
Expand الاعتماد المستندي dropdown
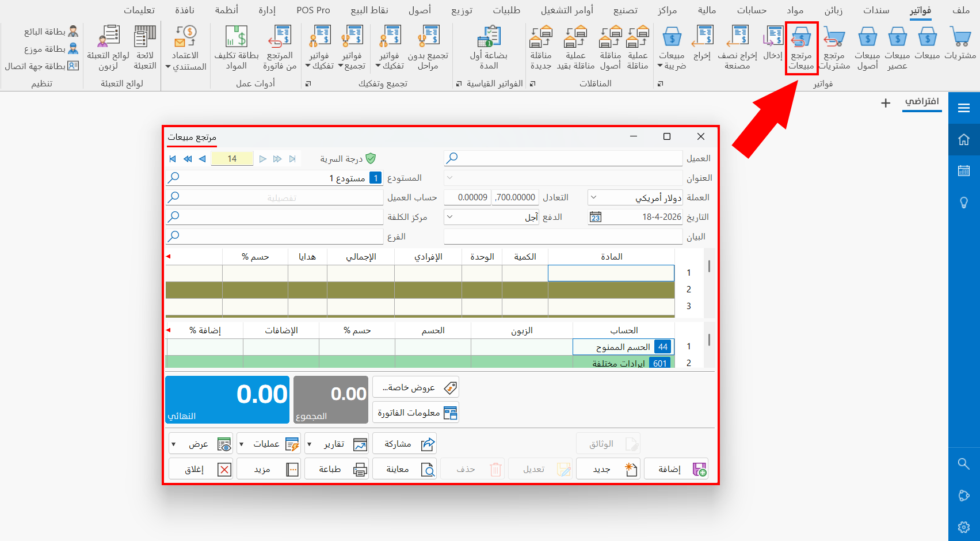tap(168, 67)
